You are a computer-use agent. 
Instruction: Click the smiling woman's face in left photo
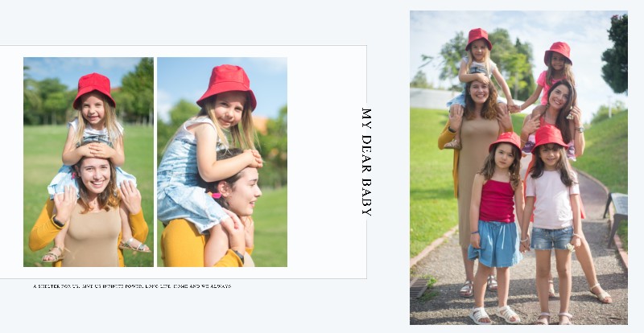pyautogui.click(x=95, y=175)
